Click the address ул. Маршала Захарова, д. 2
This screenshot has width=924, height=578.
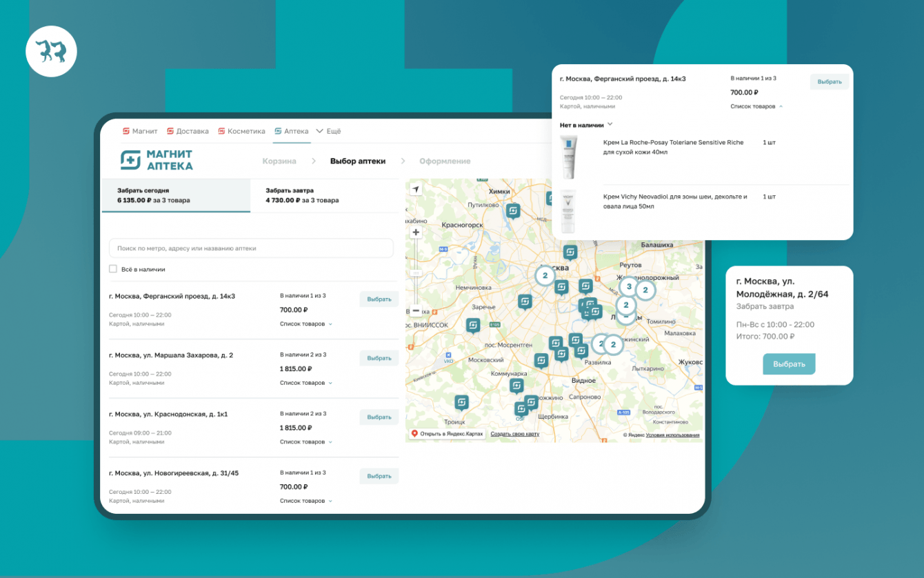click(171, 355)
